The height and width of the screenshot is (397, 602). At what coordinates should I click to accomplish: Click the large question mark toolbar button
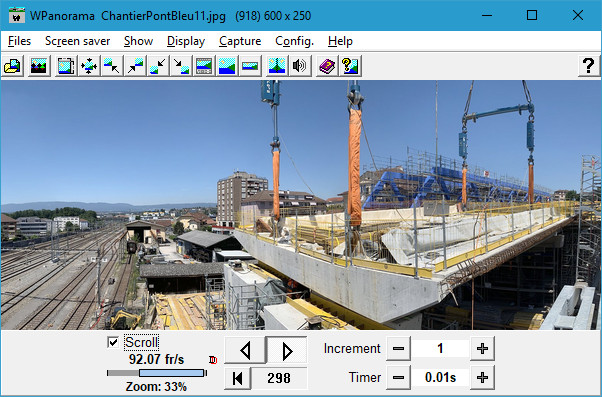(x=589, y=66)
